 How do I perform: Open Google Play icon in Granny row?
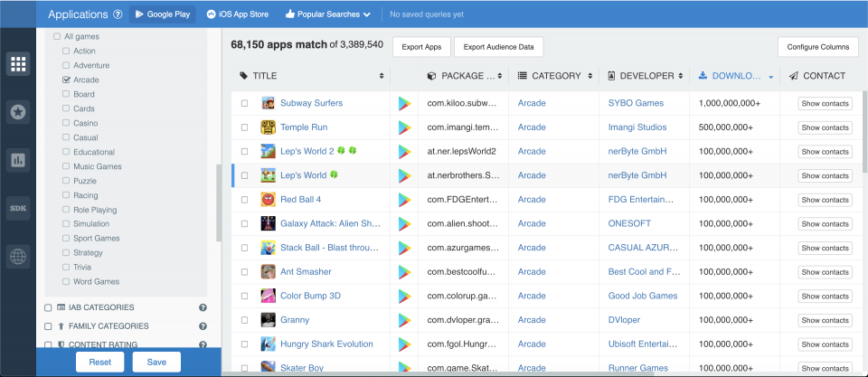(405, 320)
